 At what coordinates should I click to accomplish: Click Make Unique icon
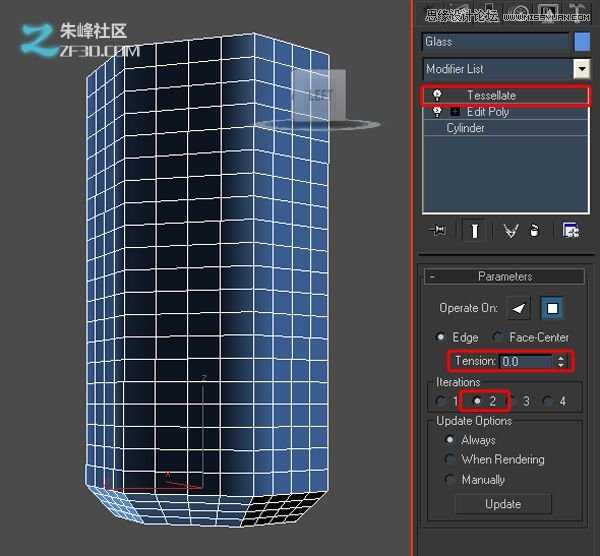coord(511,230)
